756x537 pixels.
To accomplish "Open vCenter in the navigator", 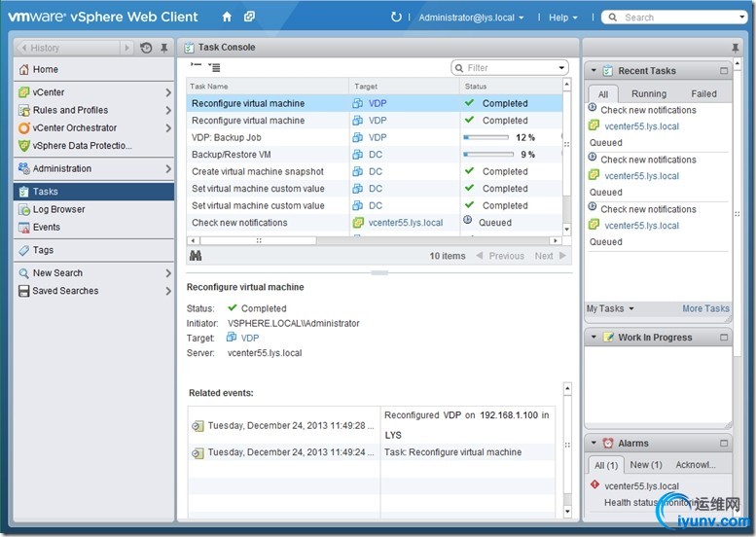I will click(93, 92).
